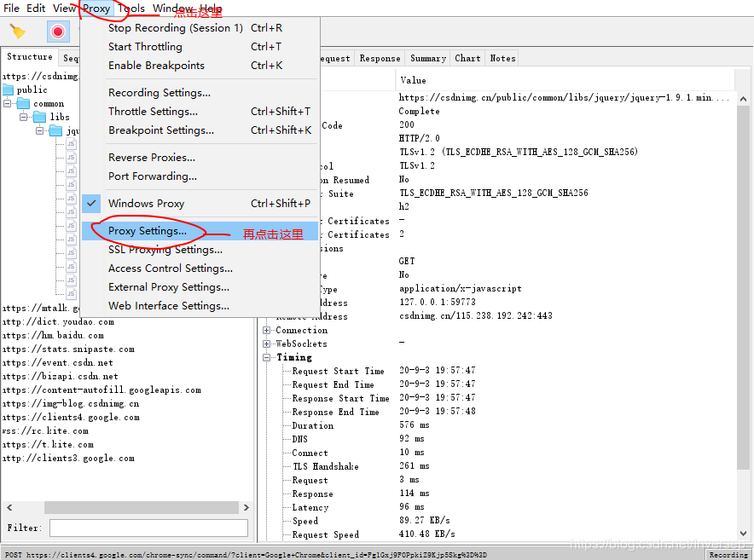Select https://bizapi.csdn.net host

(x=60, y=377)
